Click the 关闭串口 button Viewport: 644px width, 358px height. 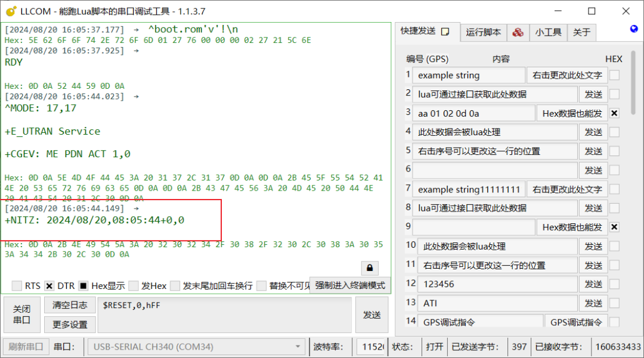pyautogui.click(x=22, y=315)
